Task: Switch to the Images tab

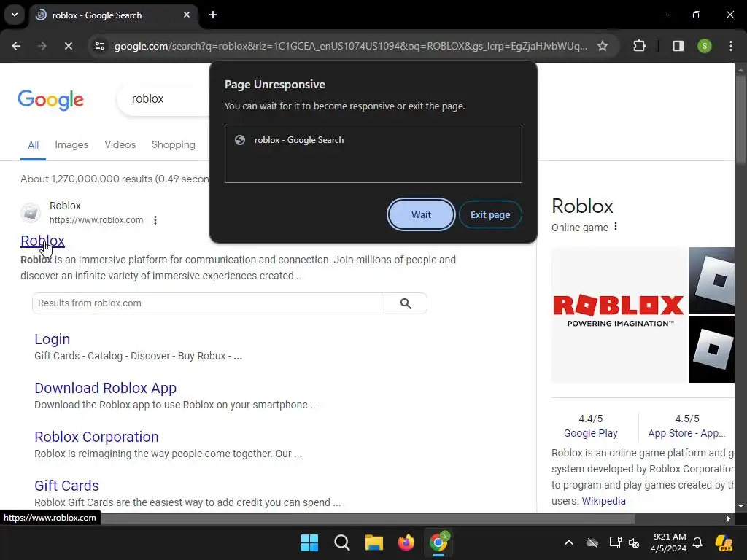Action: 71,145
